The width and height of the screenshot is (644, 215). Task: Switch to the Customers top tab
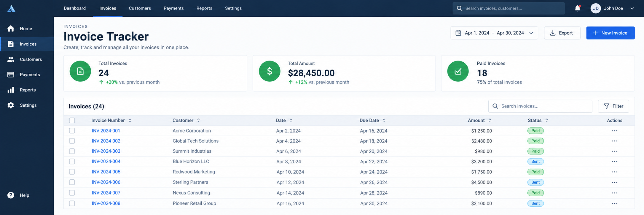[x=140, y=8]
